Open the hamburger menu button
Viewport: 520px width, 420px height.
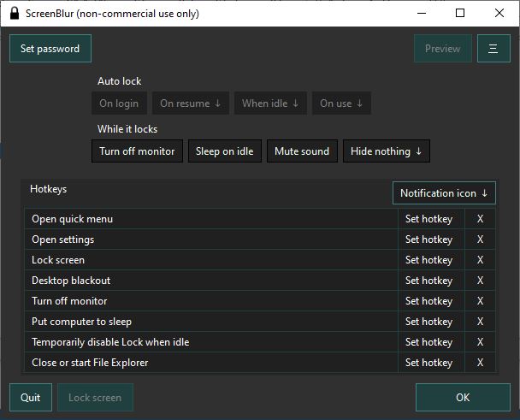pos(493,49)
